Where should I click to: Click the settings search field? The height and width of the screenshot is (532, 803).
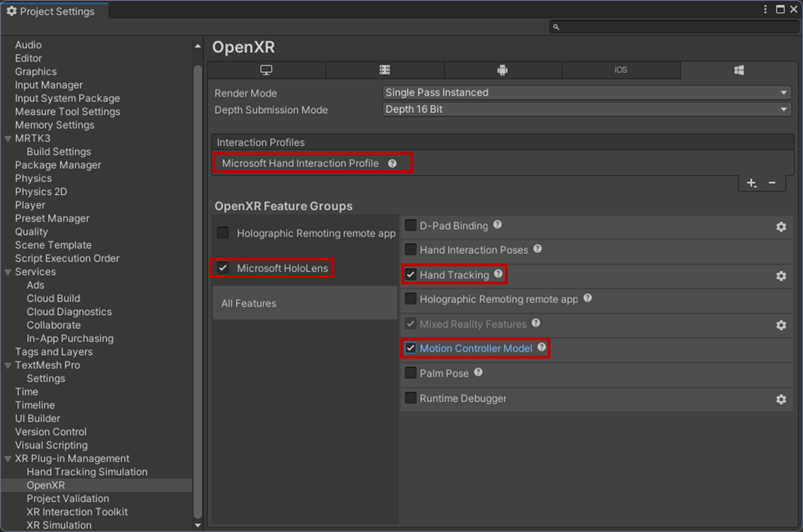(674, 27)
